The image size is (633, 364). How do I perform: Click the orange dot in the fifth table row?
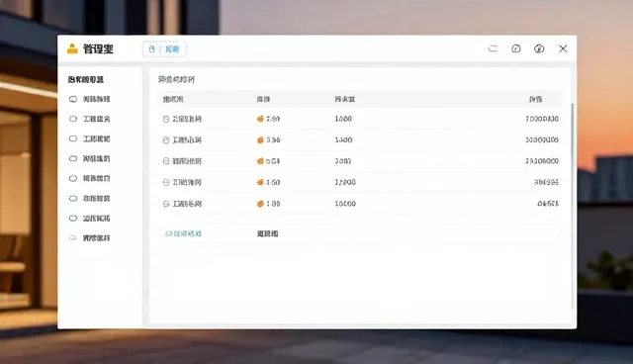pyautogui.click(x=260, y=204)
